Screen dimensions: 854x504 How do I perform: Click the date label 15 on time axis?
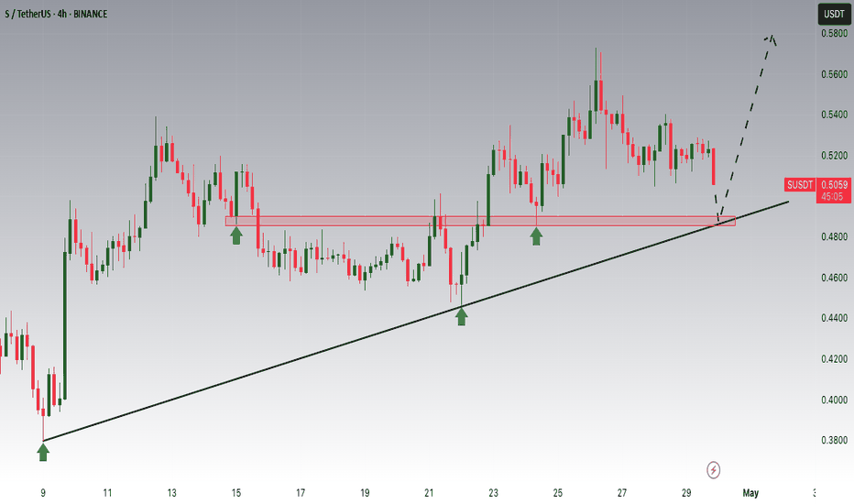point(235,493)
